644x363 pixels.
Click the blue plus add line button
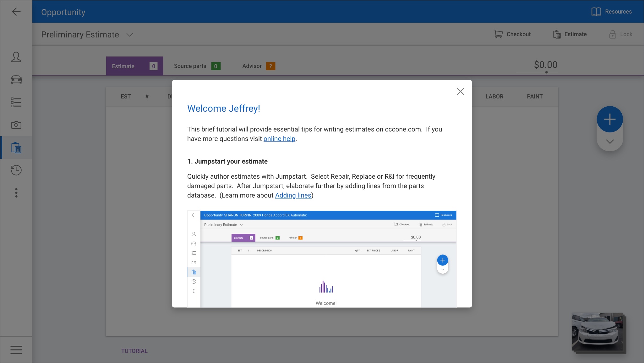[609, 119]
